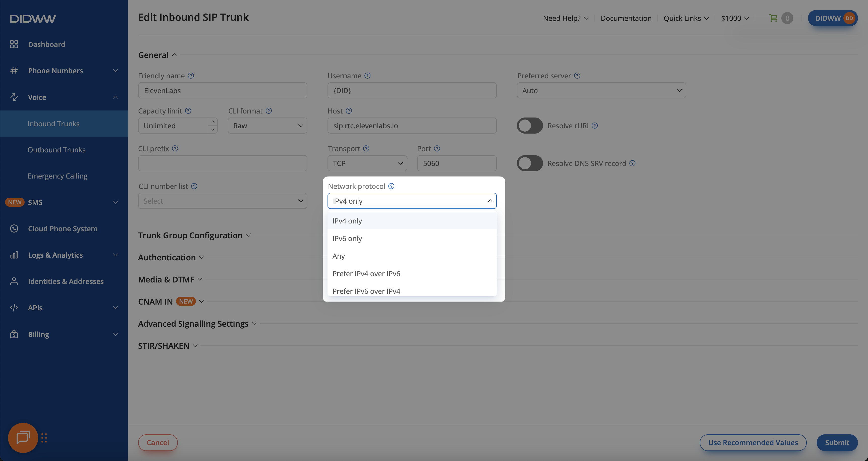Open Emergency Calling menu item

click(57, 176)
